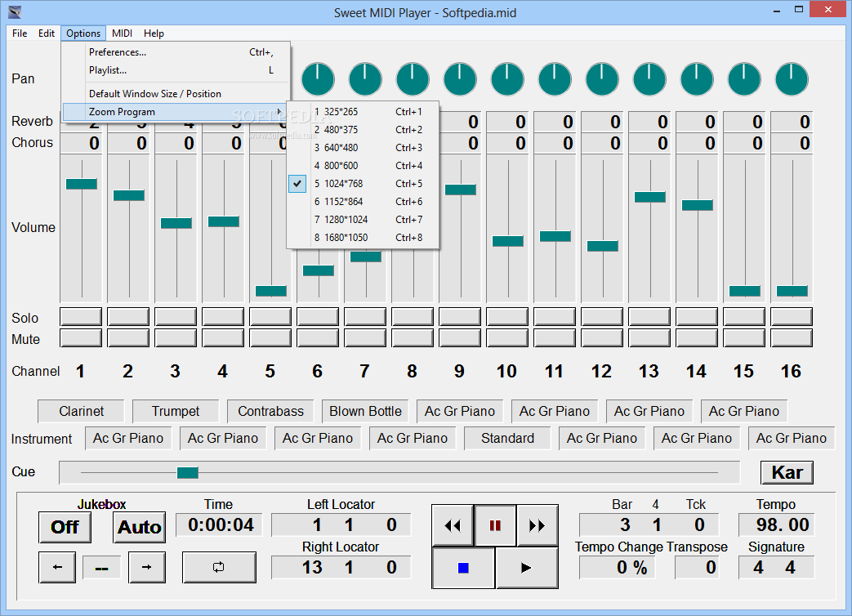Click the Tempo Change percent field
Image resolution: width=852 pixels, height=616 pixels.
(618, 568)
